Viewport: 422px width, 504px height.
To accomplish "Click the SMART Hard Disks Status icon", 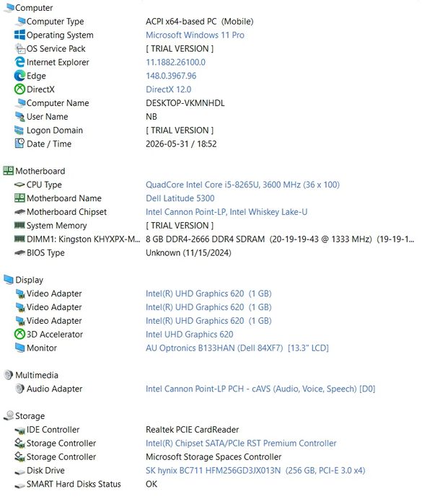I will (19, 485).
